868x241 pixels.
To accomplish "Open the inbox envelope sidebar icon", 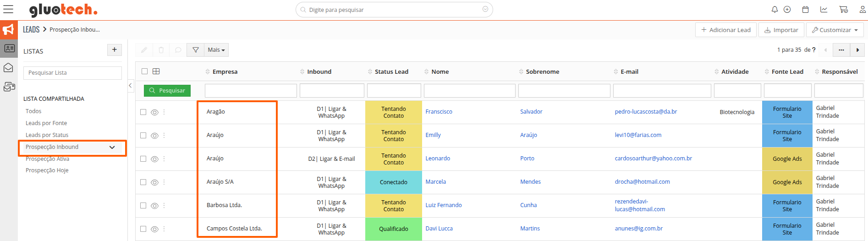I will click(9, 68).
